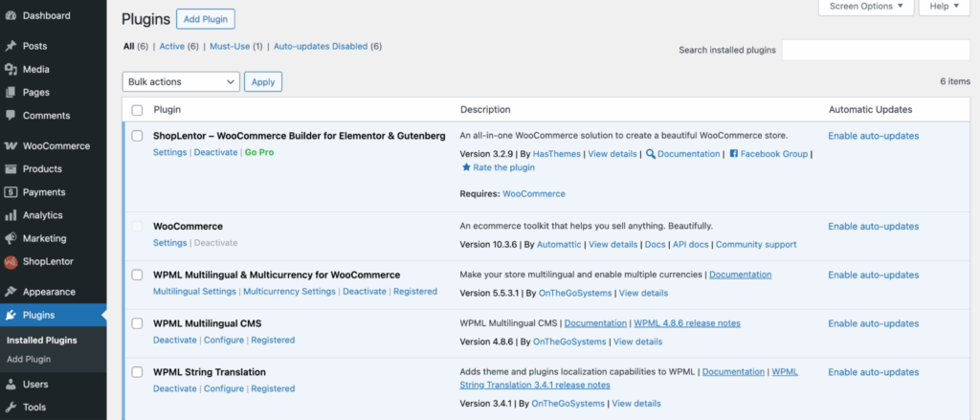This screenshot has height=420, width=980.
Task: Click the star icon beside Rate the plugin
Action: click(466, 167)
